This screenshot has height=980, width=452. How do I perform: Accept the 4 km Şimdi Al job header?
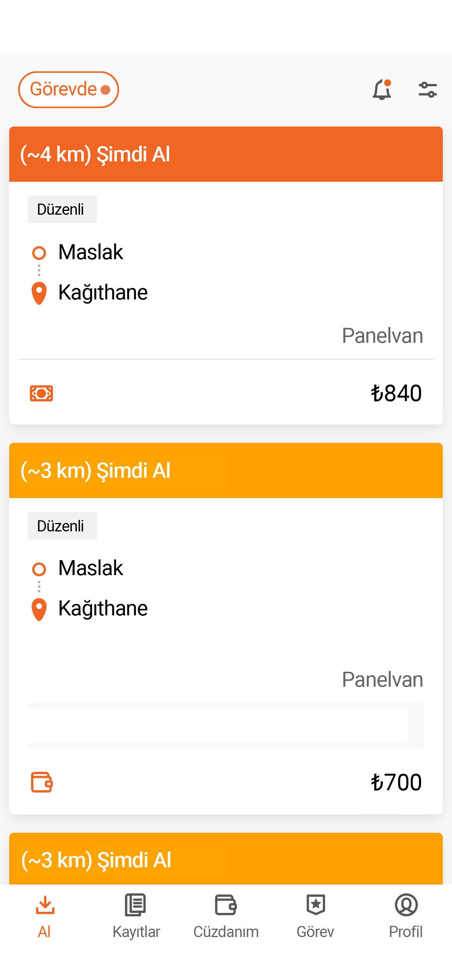(x=226, y=154)
